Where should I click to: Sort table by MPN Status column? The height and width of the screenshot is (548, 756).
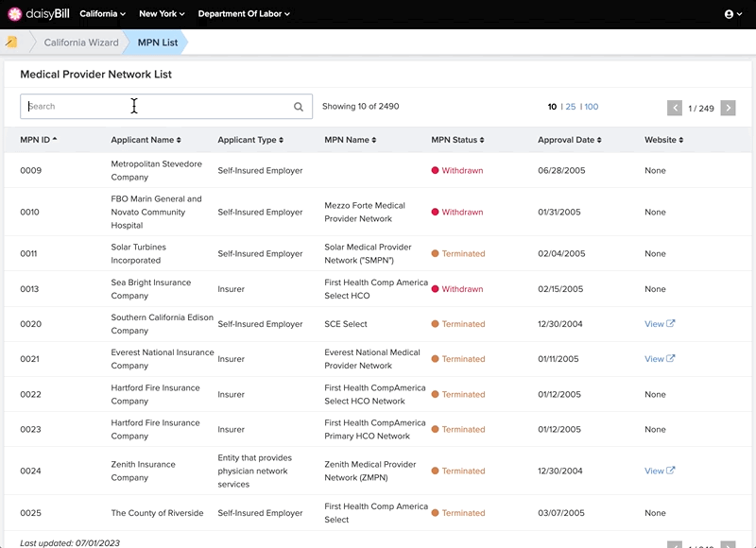457,140
